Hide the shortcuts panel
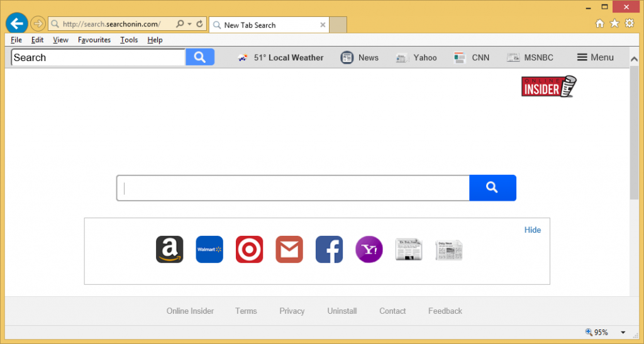The height and width of the screenshot is (344, 644). coord(532,230)
